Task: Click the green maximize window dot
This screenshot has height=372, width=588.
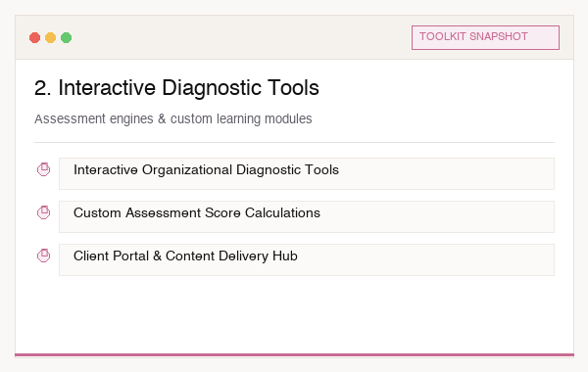Action: point(67,37)
